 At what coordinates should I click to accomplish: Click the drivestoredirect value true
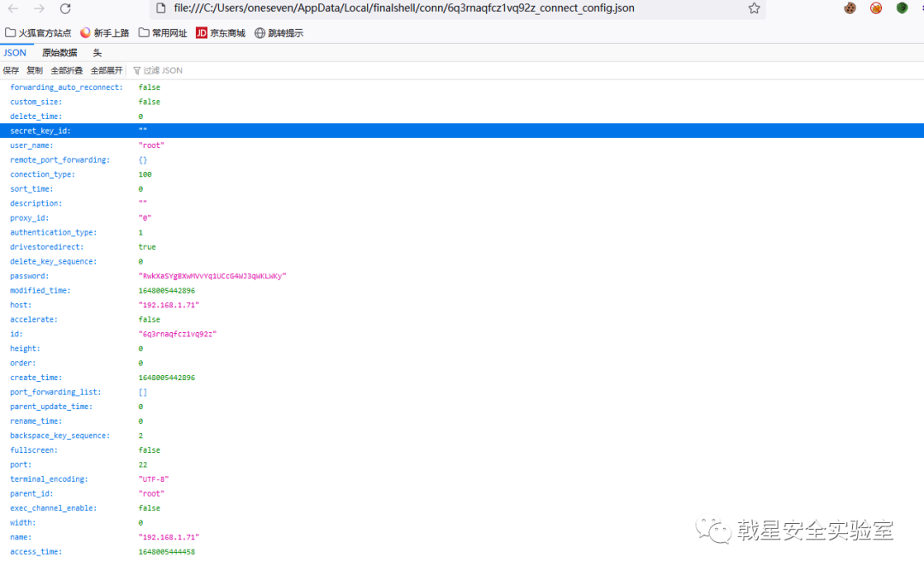click(147, 247)
